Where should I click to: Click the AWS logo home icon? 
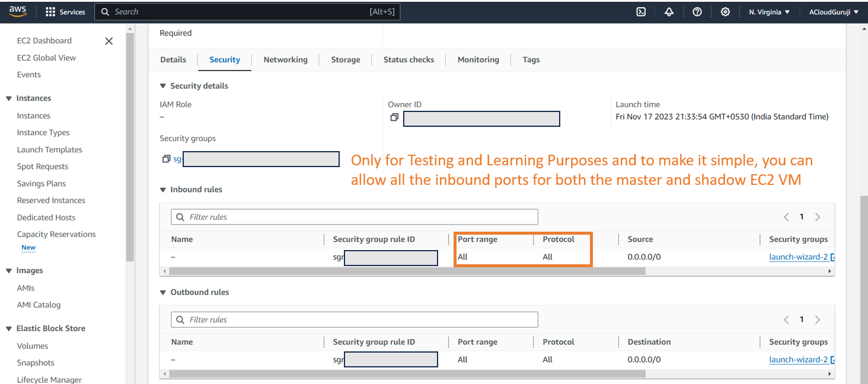pyautogui.click(x=18, y=11)
